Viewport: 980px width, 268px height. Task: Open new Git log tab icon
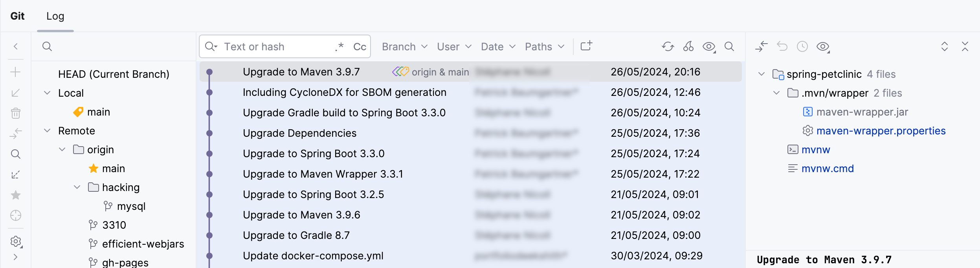pos(586,46)
